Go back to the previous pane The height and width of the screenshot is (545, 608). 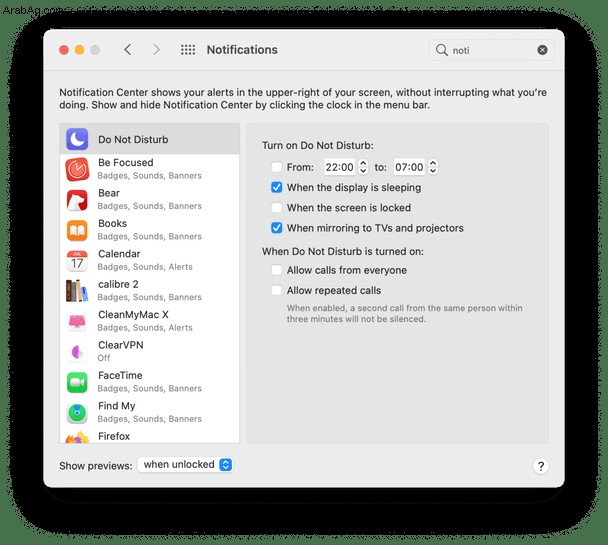point(128,50)
